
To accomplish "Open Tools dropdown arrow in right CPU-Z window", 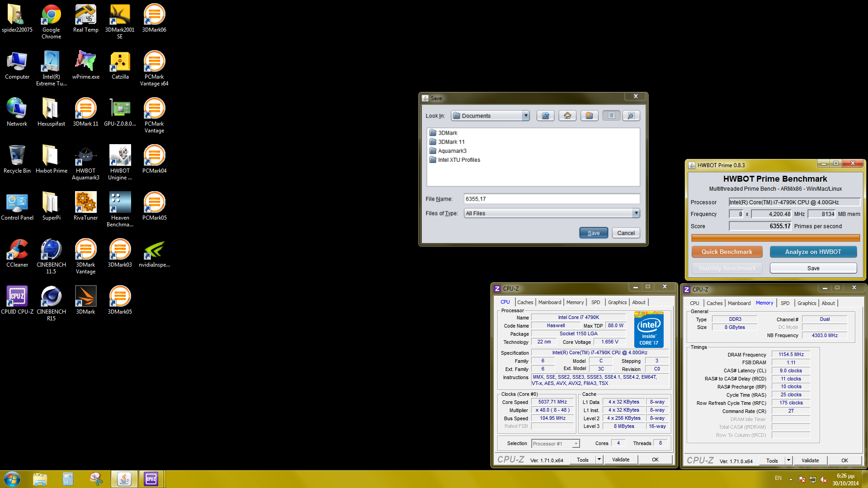I will coord(788,460).
